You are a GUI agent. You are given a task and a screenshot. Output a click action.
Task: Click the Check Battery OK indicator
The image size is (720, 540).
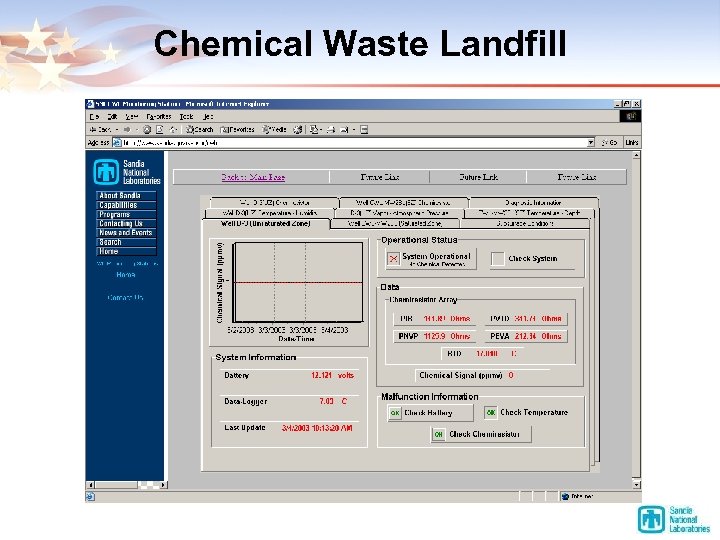click(x=395, y=413)
